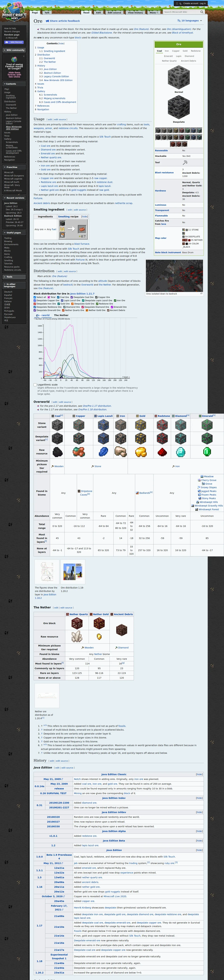
Task: Open the More dropdown menu
Action: 153,13
